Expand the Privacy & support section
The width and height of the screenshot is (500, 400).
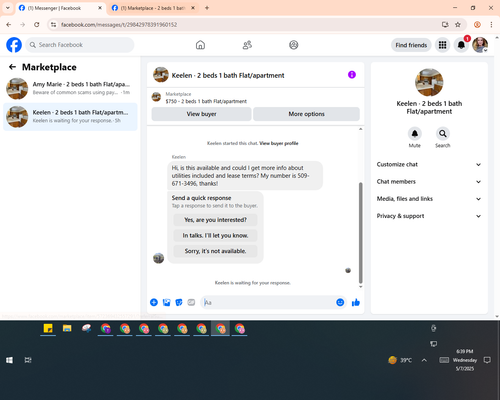click(429, 216)
